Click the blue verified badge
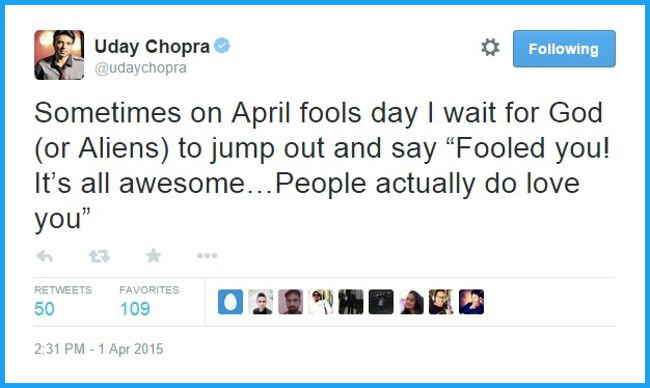Viewport: 650px width, 388px height. point(222,46)
